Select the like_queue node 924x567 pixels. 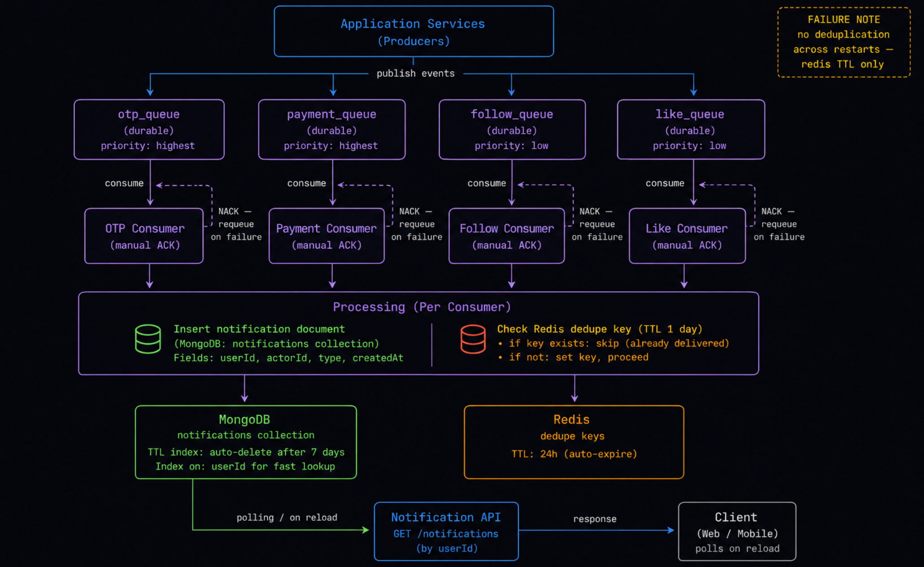(691, 130)
